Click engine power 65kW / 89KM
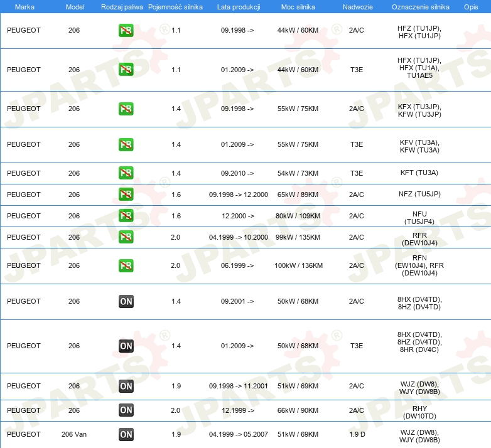This screenshot has height=448, width=491. click(x=298, y=195)
